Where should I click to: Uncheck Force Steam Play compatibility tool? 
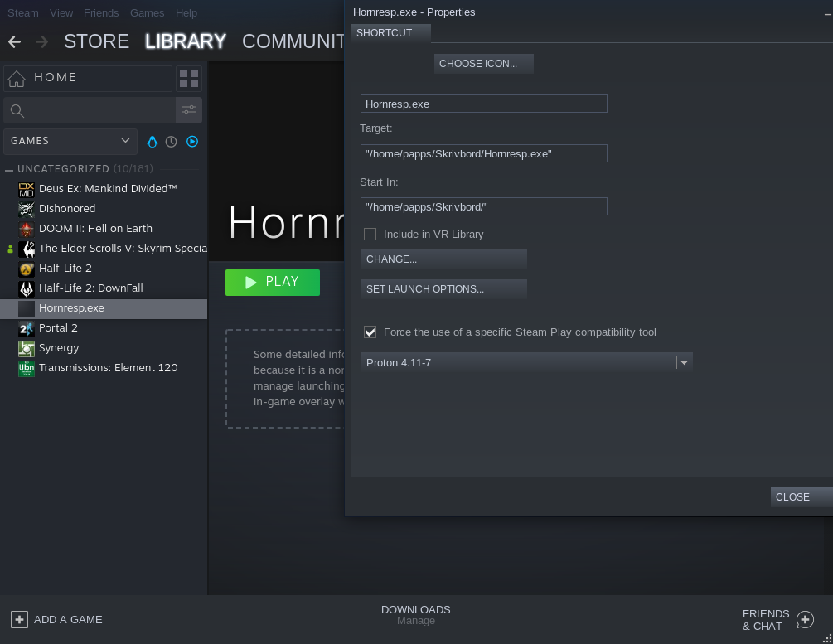coord(370,332)
